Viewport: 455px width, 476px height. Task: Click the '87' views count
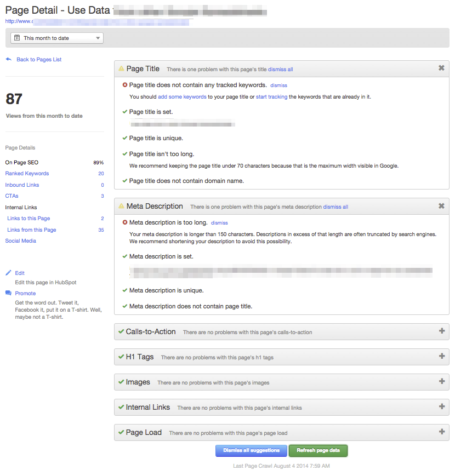click(x=14, y=99)
